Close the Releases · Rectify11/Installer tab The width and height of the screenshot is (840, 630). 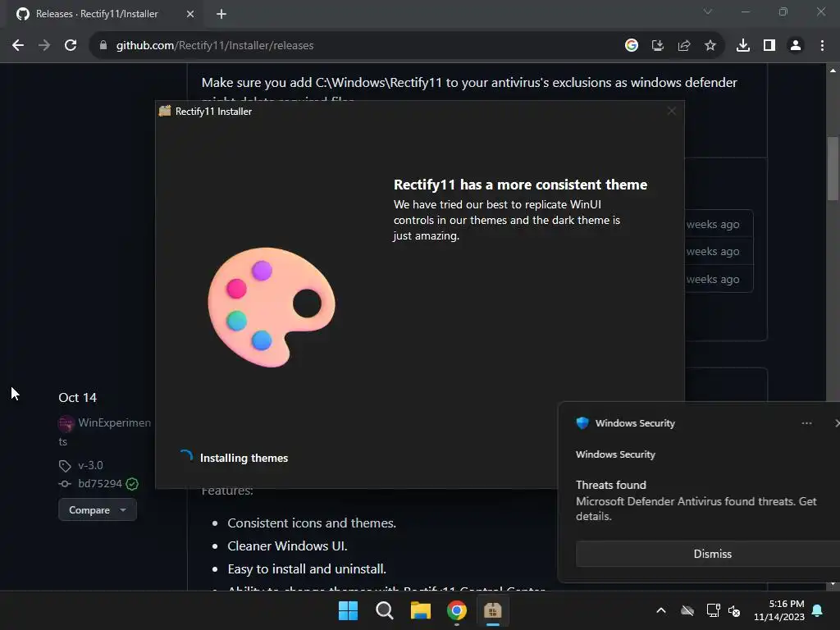pyautogui.click(x=190, y=14)
